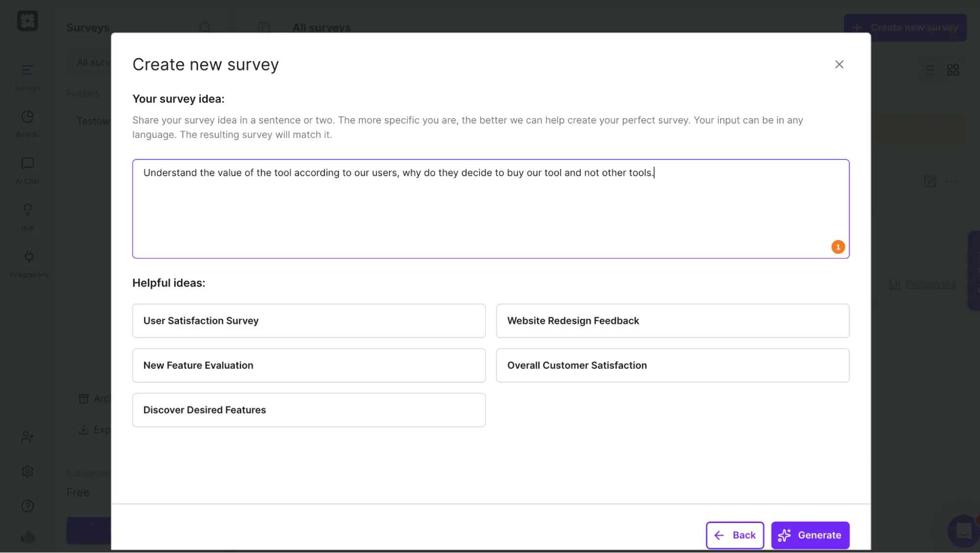Switch to grid view icon
The width and height of the screenshot is (980, 553).
[953, 70]
